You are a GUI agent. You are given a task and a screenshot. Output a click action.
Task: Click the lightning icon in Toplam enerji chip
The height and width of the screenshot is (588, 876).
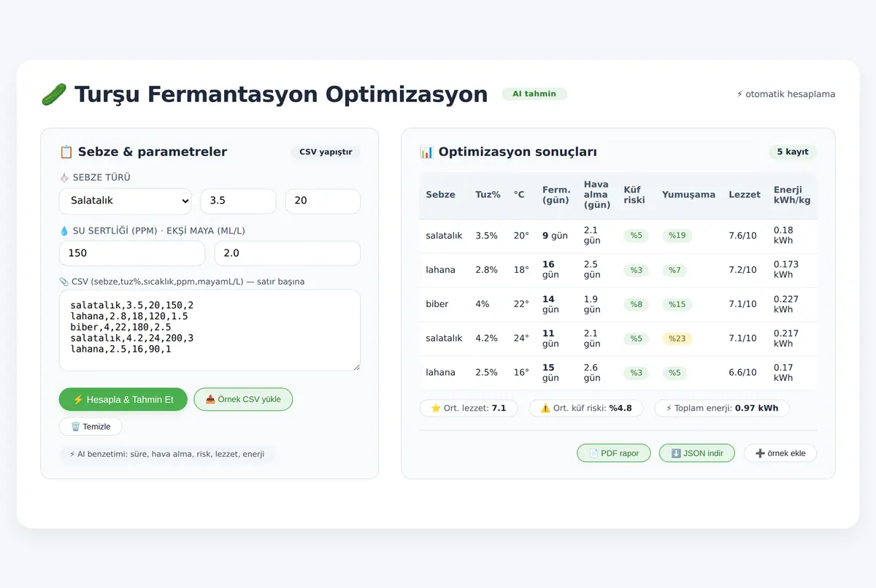(x=669, y=409)
